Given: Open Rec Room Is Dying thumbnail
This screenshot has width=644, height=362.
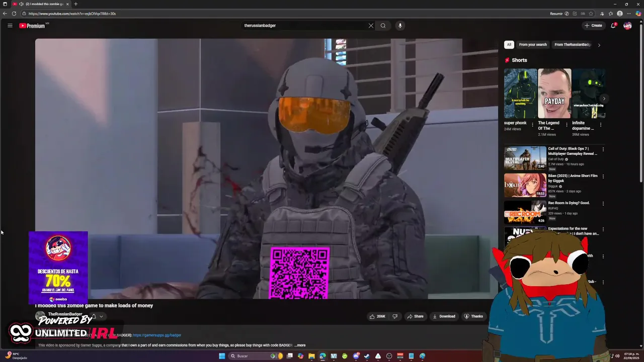Looking at the screenshot, I should (525, 212).
